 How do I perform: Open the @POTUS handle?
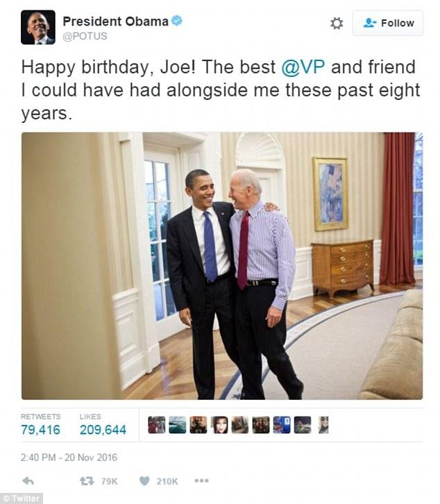point(85,36)
